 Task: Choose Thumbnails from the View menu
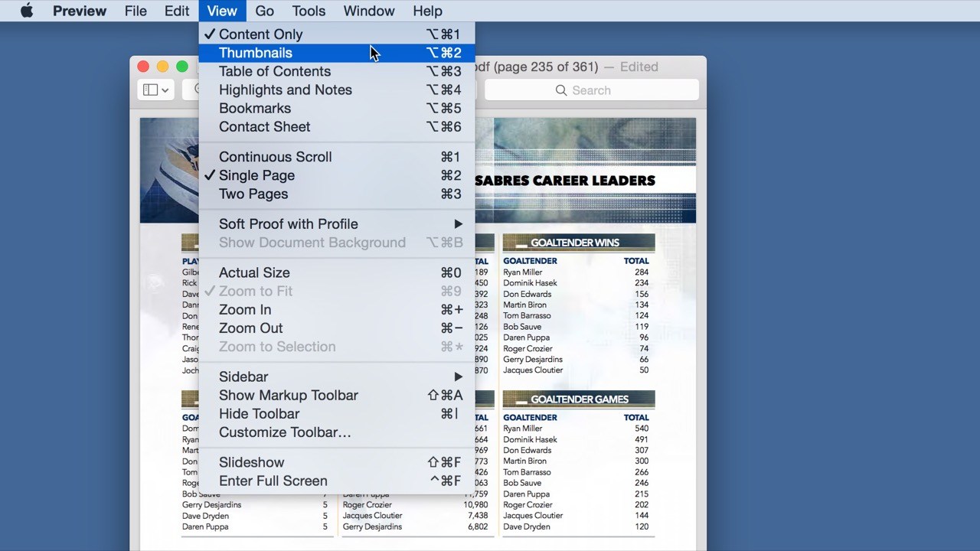337,53
